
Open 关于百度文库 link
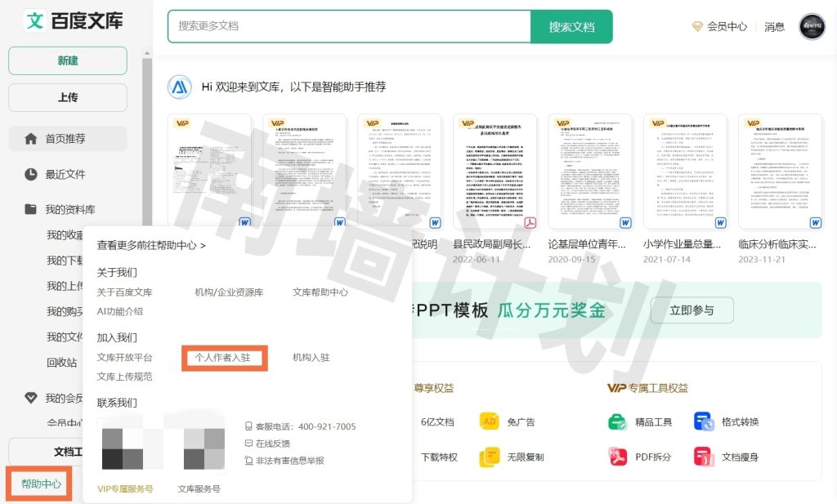(124, 292)
